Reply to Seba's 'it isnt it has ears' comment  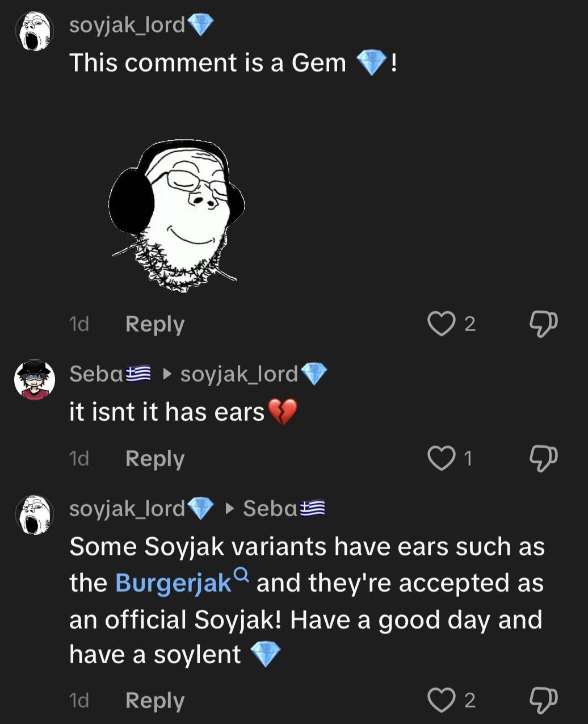point(154,458)
